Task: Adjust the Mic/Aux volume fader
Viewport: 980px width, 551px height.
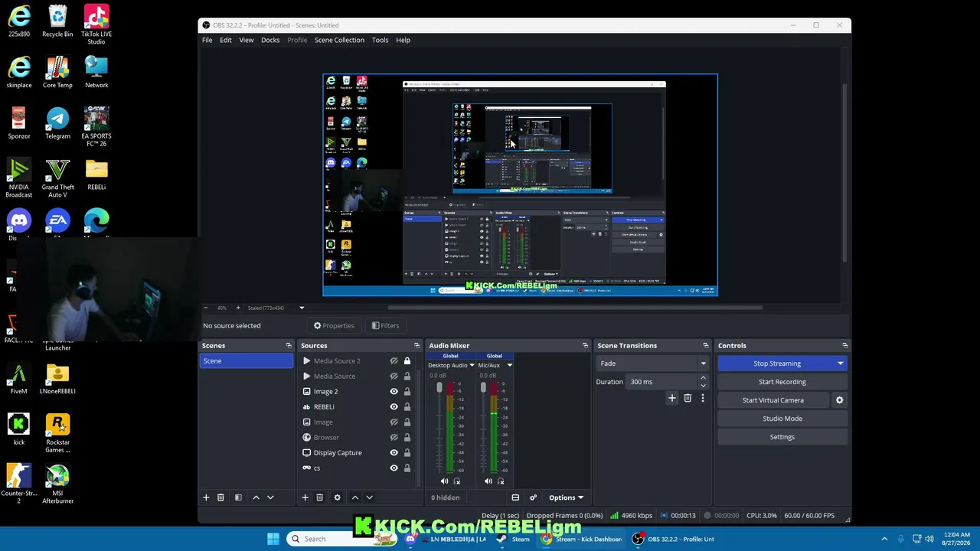Action: (483, 387)
